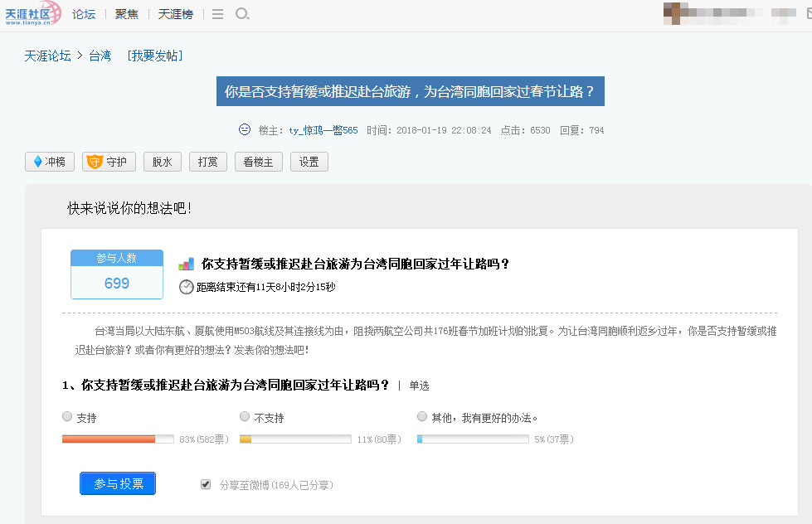This screenshot has height=524, width=812.
Task: Click the 距离结束还有11天 countdown text
Action: [x=265, y=287]
